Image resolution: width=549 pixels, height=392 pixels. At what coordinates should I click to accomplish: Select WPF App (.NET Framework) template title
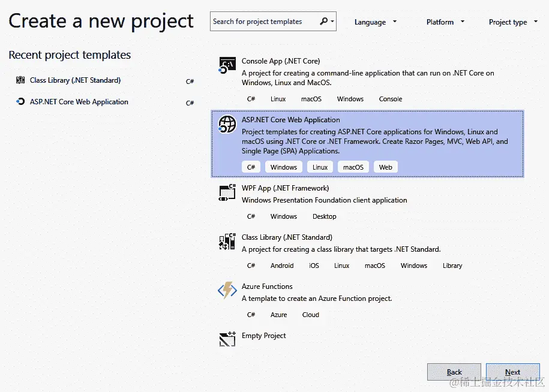[x=286, y=188]
